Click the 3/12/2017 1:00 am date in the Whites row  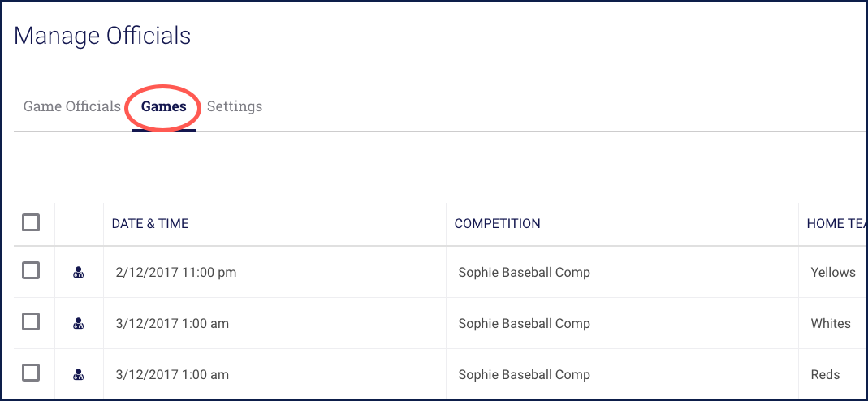(171, 324)
